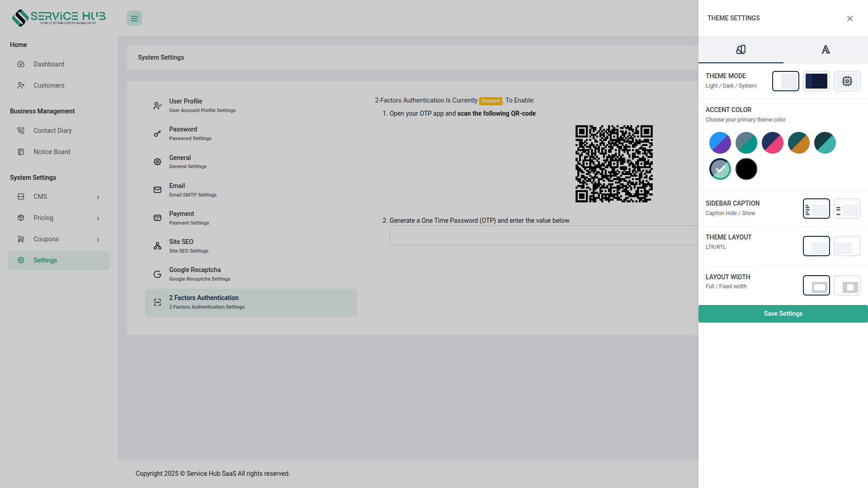Click the Save Settings button

(783, 314)
